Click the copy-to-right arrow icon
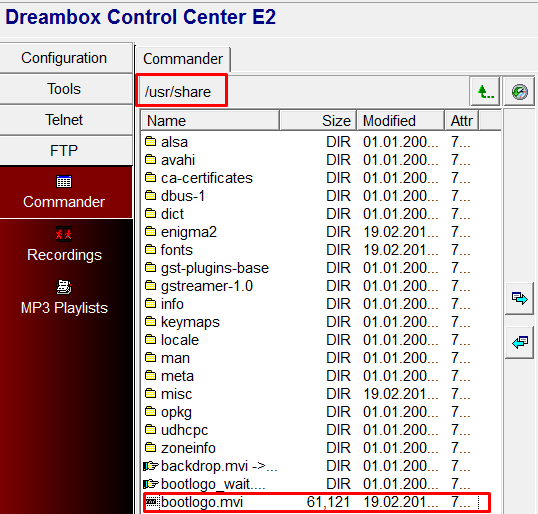Image resolution: width=538 pixels, height=514 pixels. pos(519,298)
